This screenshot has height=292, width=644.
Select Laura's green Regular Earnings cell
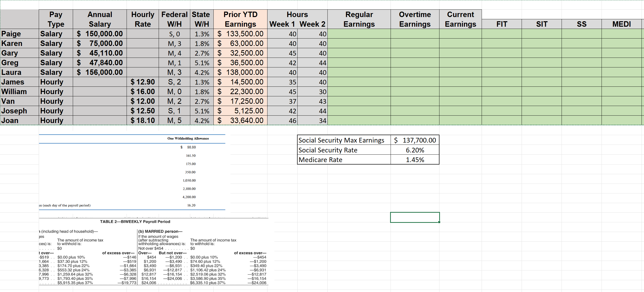point(359,72)
